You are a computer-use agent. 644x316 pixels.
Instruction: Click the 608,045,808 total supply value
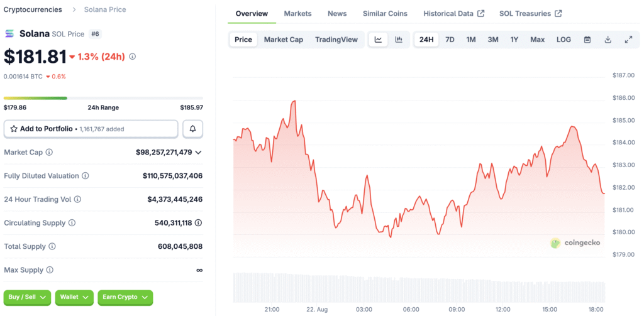pos(180,247)
